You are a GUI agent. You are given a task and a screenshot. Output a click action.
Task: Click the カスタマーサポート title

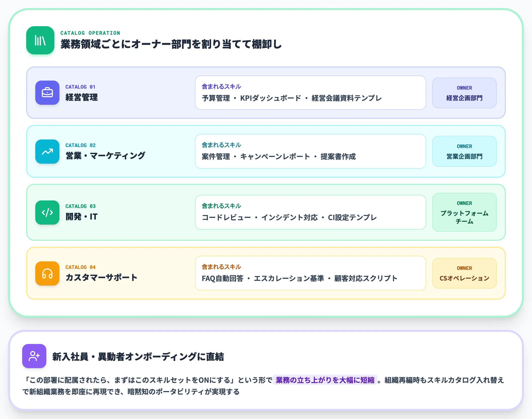[x=101, y=277]
